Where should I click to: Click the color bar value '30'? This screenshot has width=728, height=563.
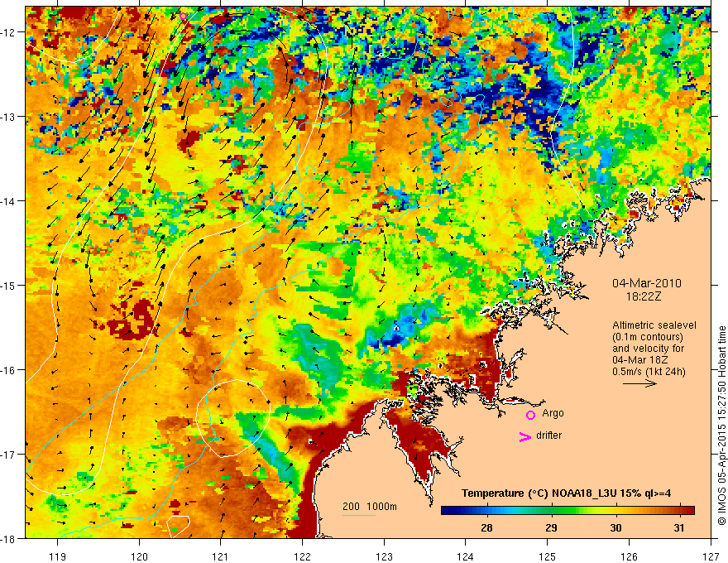tap(615, 527)
